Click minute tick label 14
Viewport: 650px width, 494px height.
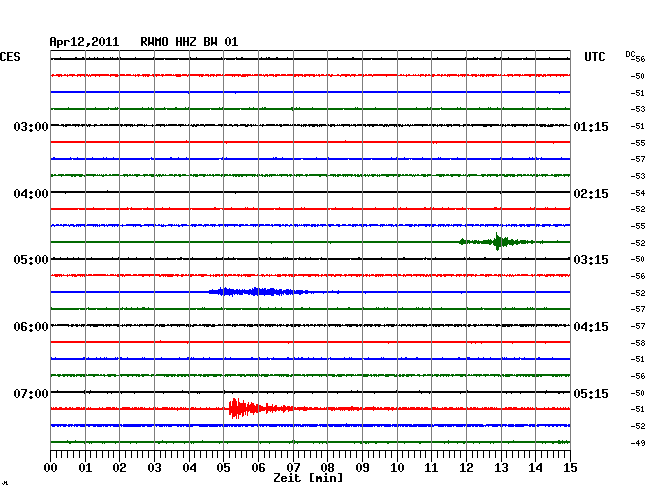(535, 468)
